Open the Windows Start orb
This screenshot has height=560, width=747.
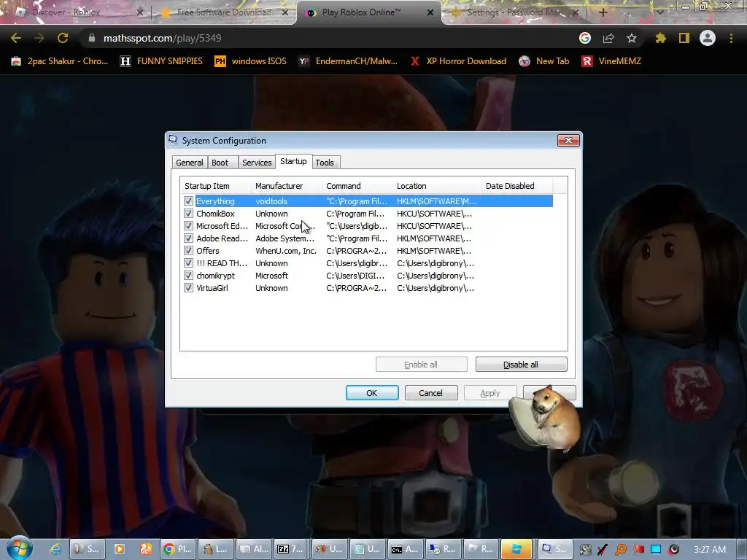pyautogui.click(x=20, y=548)
